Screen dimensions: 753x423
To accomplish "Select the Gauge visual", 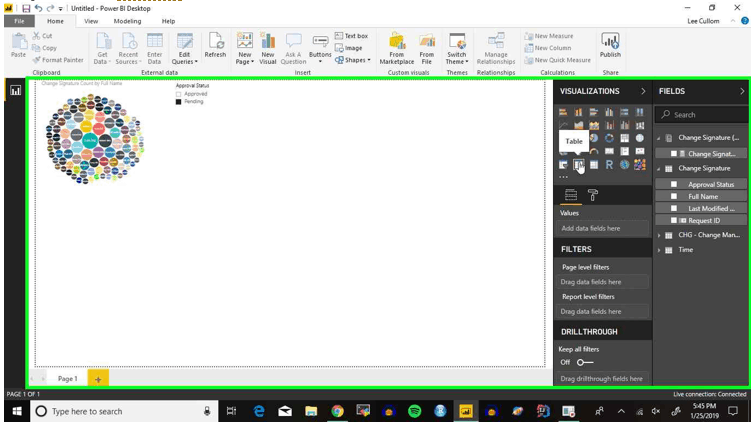I will [594, 151].
